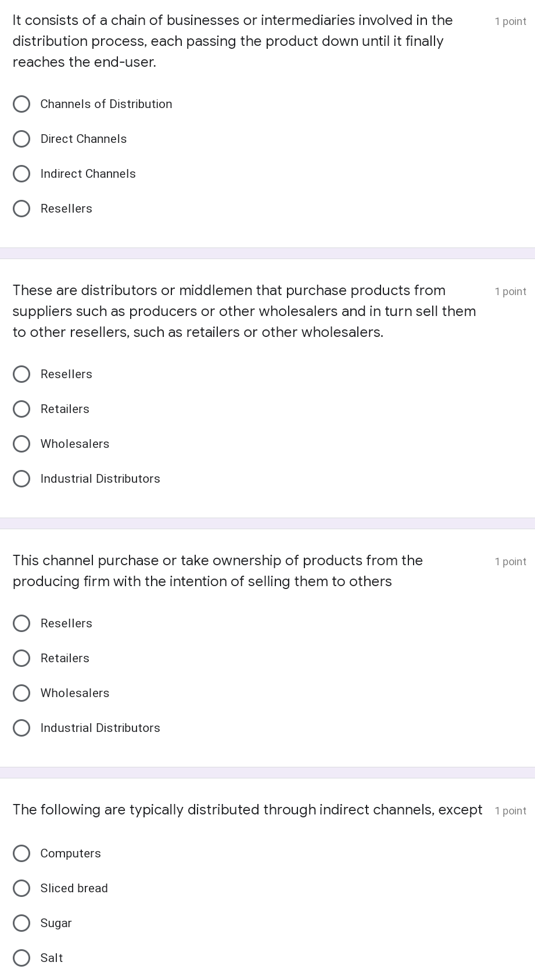Viewport: 535px width, 980px height.
Task: Select Retailers in the second question
Action: click(x=21, y=409)
